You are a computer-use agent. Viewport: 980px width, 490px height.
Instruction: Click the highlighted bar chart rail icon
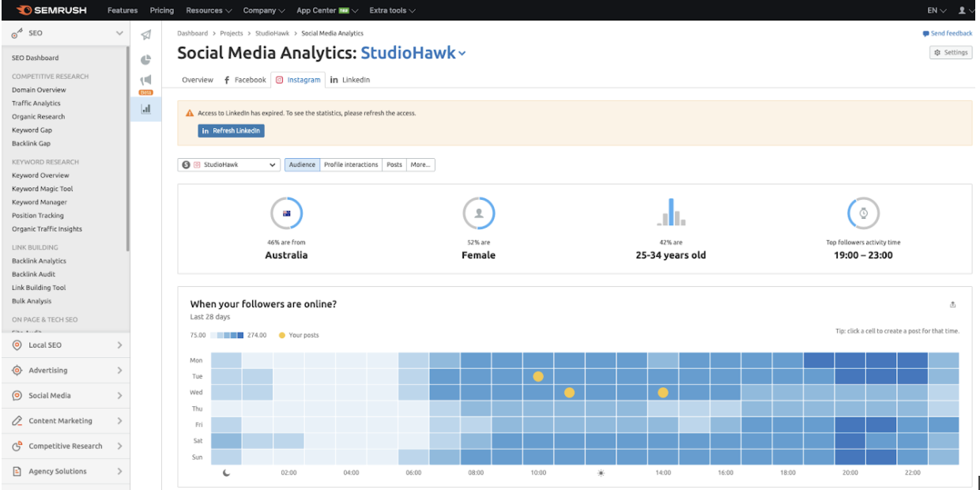[x=145, y=109]
